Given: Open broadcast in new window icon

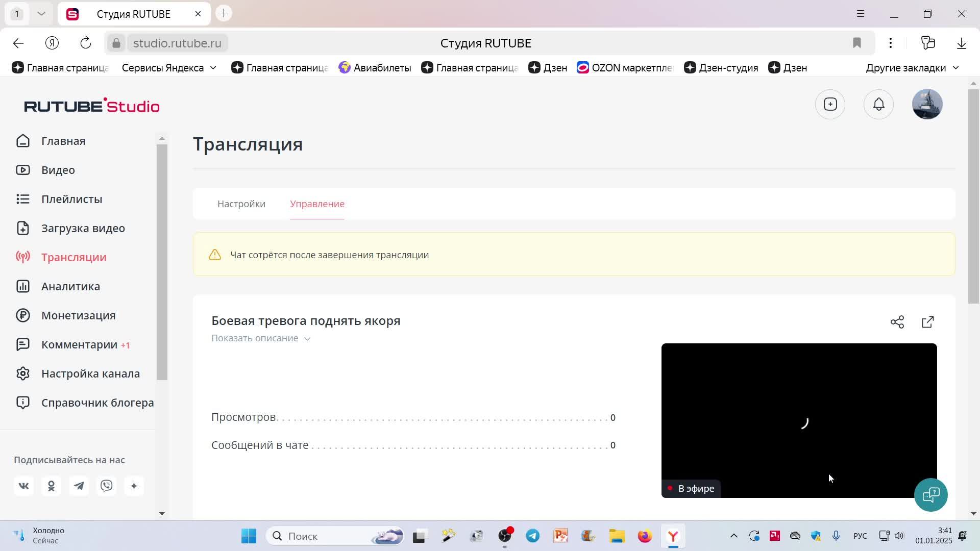Looking at the screenshot, I should click(928, 322).
